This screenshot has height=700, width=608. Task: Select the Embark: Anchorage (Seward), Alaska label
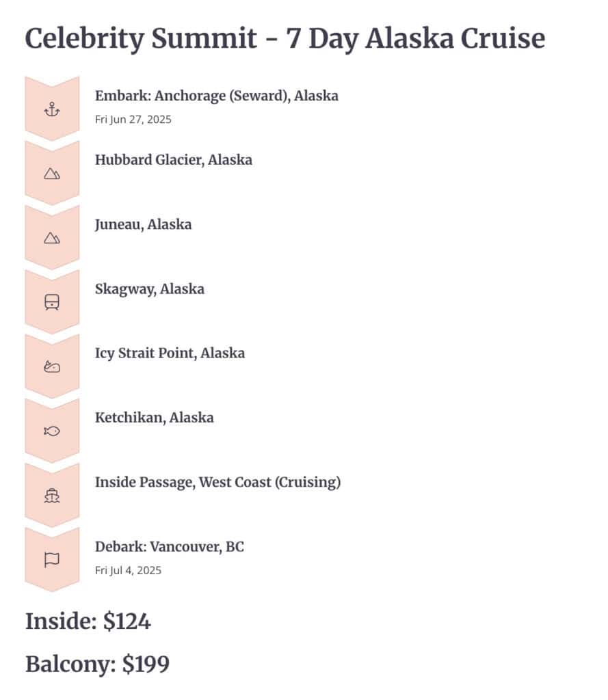tap(216, 96)
